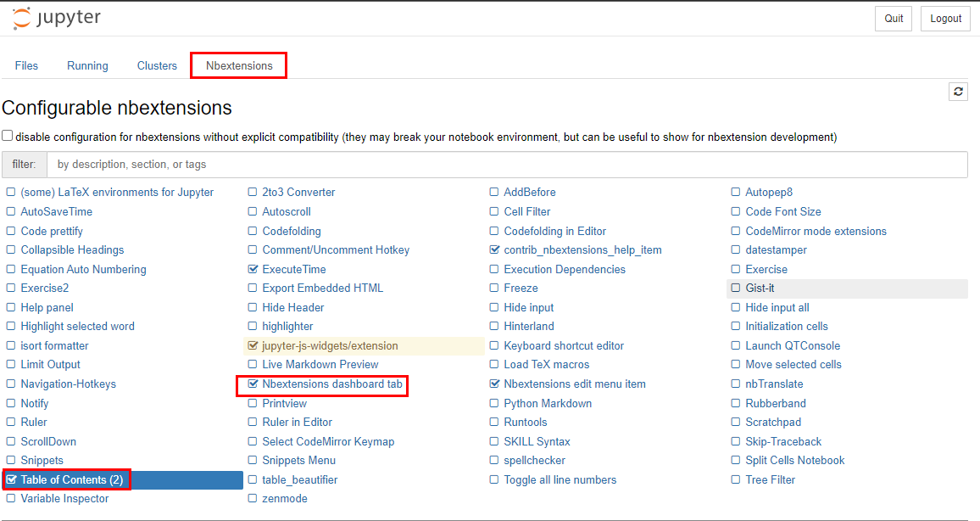Uncheck jupyter-js-widgets/extension checkbox

tap(253, 345)
